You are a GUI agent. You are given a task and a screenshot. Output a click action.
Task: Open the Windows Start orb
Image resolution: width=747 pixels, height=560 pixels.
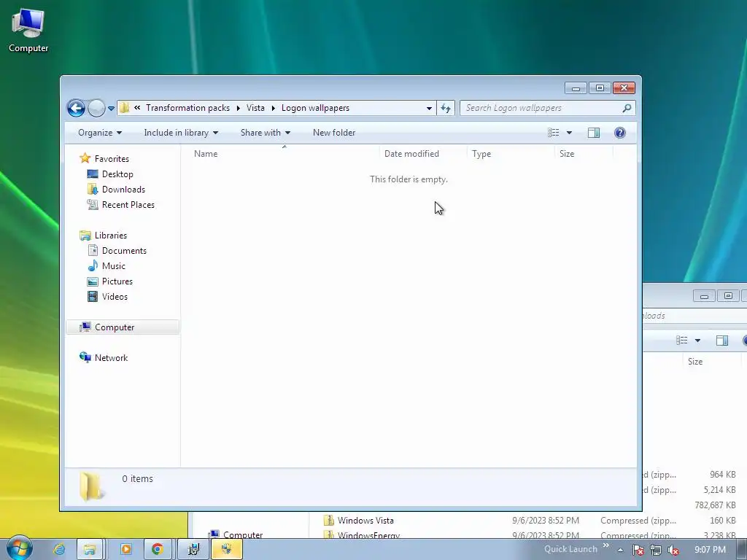(x=19, y=548)
